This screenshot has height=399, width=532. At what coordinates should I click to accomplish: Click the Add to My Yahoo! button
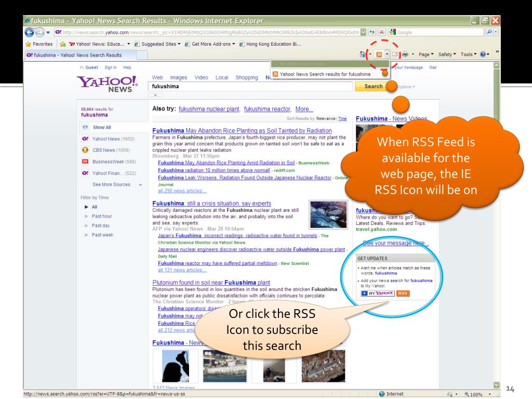coord(377,293)
